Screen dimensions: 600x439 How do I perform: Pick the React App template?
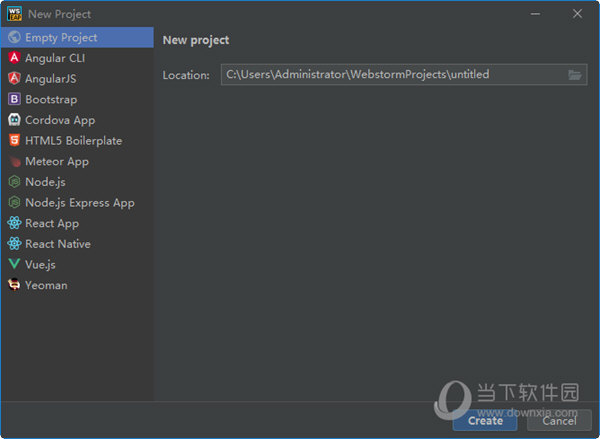tap(52, 224)
